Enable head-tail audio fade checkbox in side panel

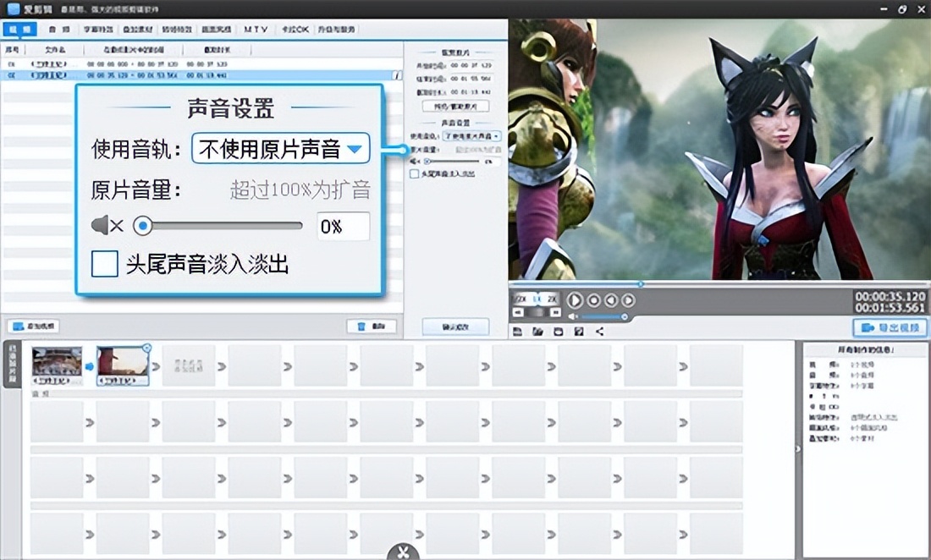415,173
